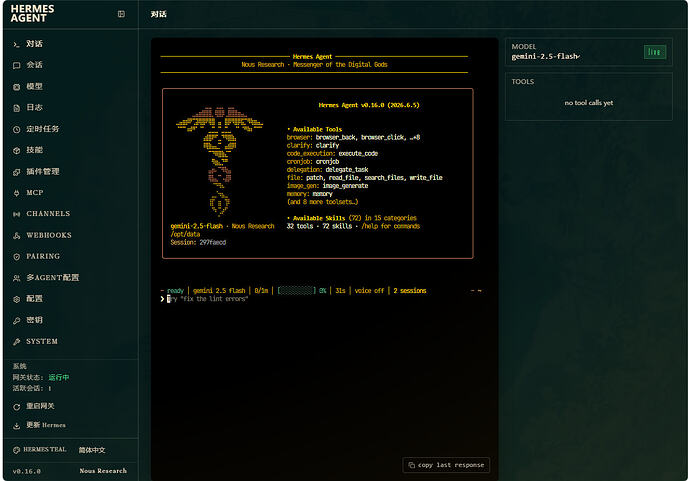Click the document icon beside 日志
Viewport: 690px width, 481px height.
click(x=16, y=108)
